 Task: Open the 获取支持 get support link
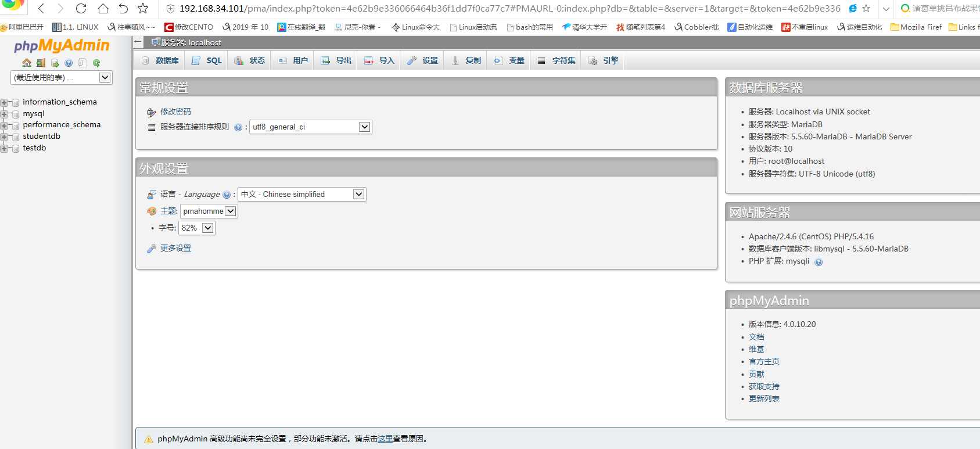coord(764,386)
